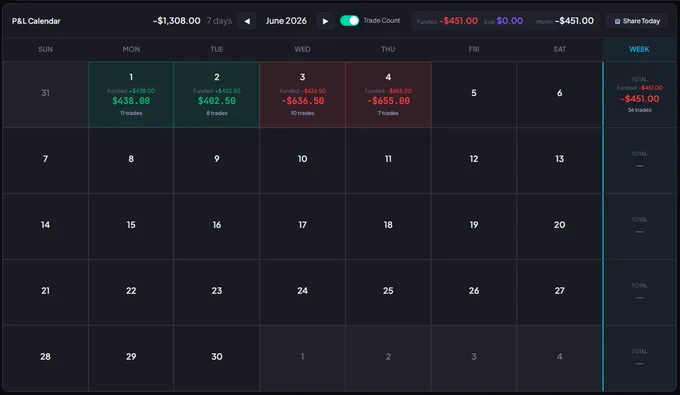680x395 pixels.
Task: Select the weekly total -$451.00 cell
Action: coord(640,95)
